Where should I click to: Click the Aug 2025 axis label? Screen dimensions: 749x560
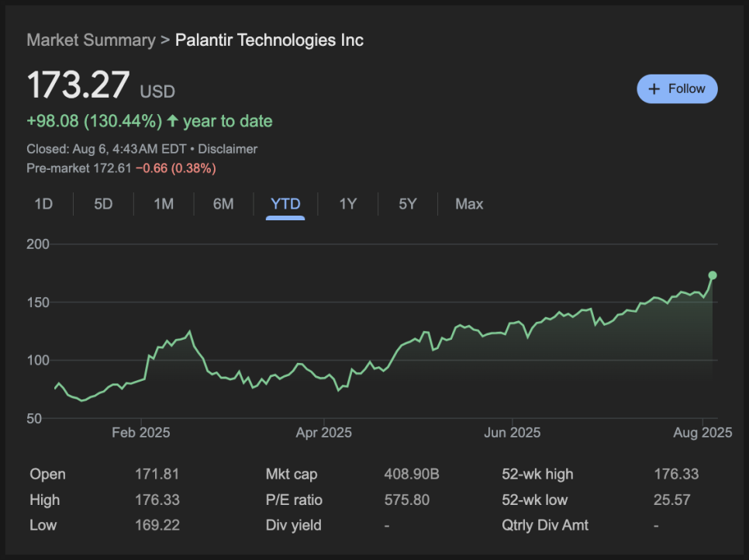(x=702, y=433)
